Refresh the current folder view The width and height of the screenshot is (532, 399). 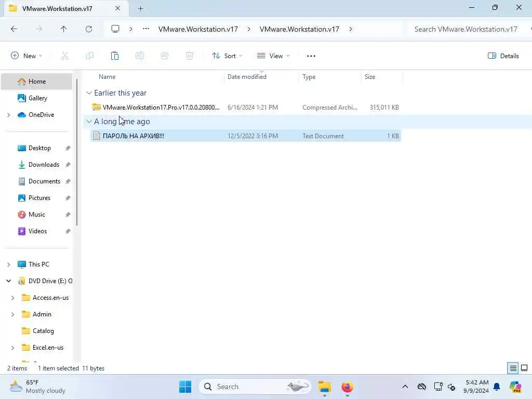coord(89,29)
